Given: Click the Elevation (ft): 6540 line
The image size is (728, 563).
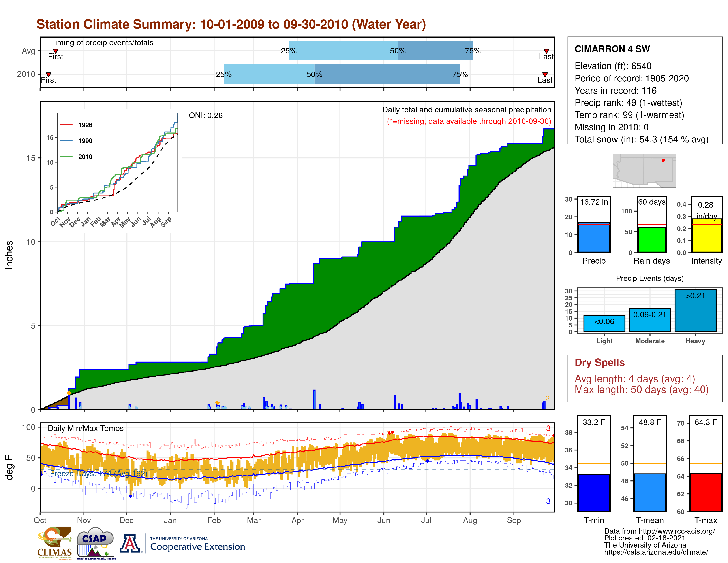Looking at the screenshot, I should (x=613, y=66).
